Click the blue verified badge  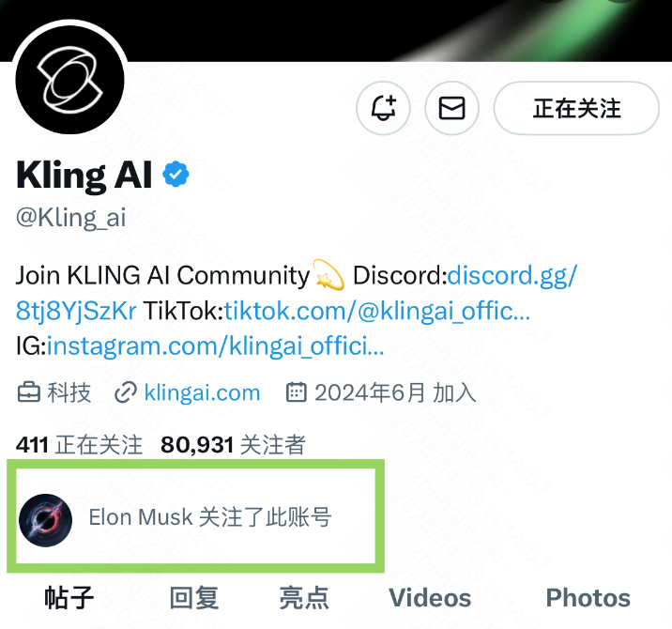point(176,174)
